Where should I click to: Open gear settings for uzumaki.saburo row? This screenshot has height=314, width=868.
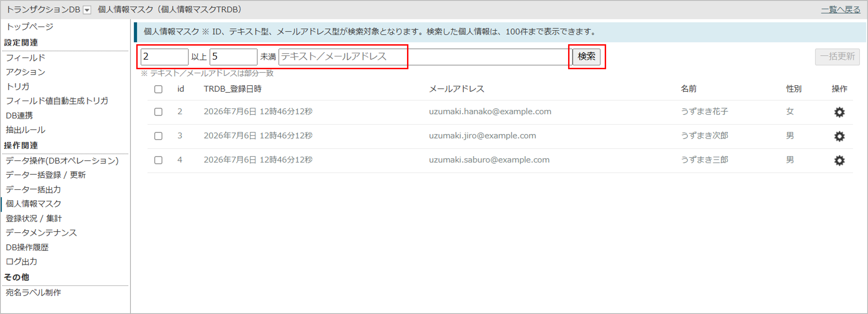tap(839, 160)
